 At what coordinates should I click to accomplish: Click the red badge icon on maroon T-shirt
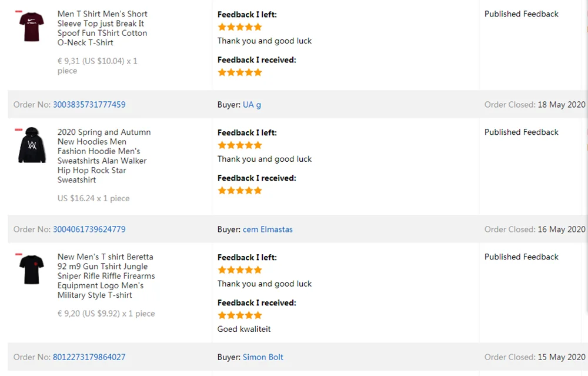tap(19, 12)
